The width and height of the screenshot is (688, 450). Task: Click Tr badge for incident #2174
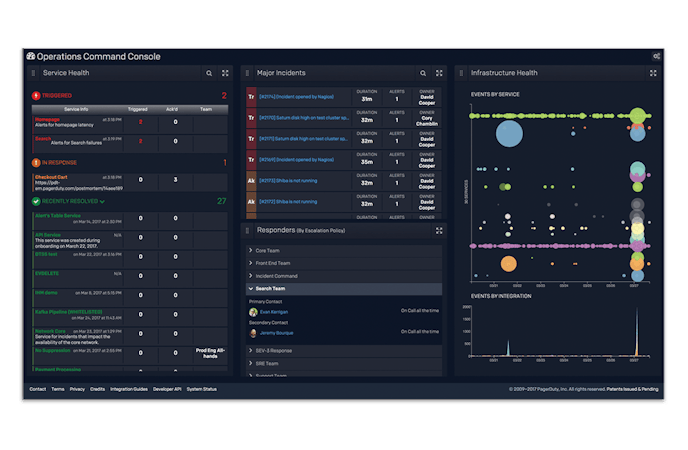pyautogui.click(x=251, y=97)
